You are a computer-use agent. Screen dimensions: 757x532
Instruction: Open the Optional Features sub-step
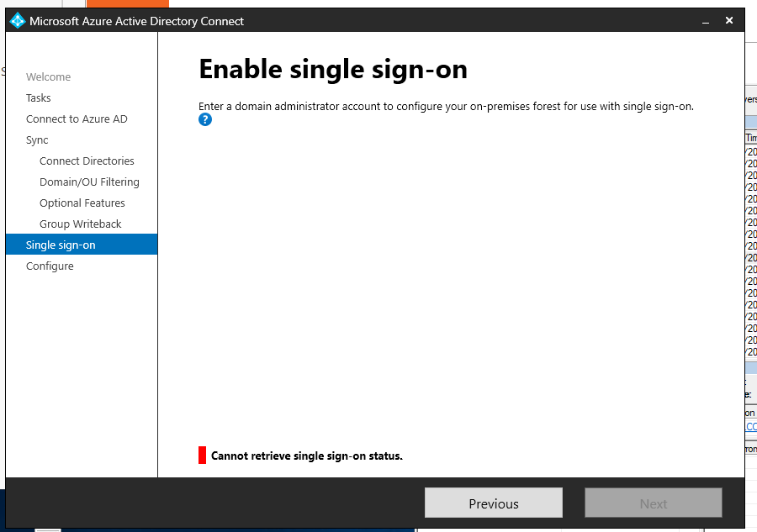point(82,203)
